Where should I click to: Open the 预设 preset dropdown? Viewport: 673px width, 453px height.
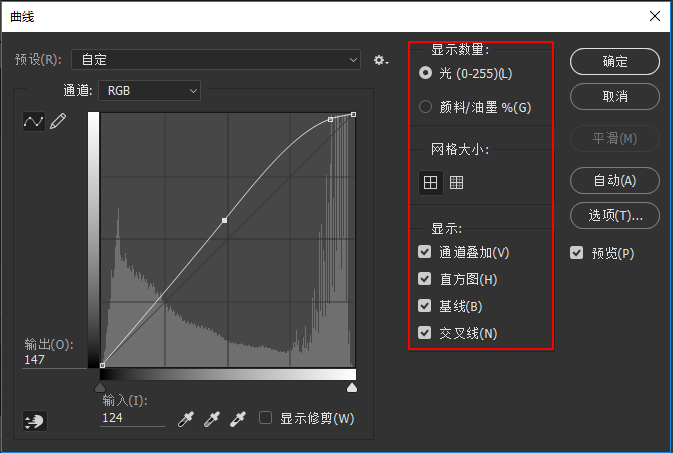tap(216, 60)
